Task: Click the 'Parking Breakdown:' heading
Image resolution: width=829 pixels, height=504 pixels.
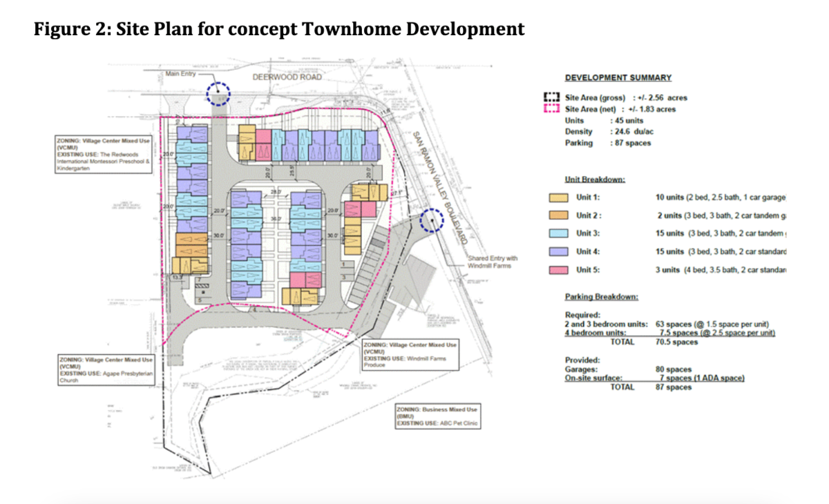Action: click(602, 297)
